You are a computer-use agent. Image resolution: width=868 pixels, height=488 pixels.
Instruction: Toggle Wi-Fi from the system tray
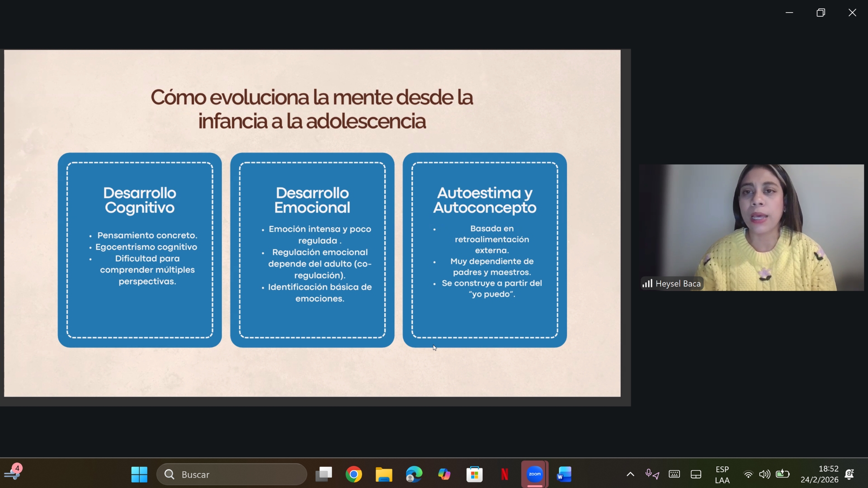click(748, 474)
